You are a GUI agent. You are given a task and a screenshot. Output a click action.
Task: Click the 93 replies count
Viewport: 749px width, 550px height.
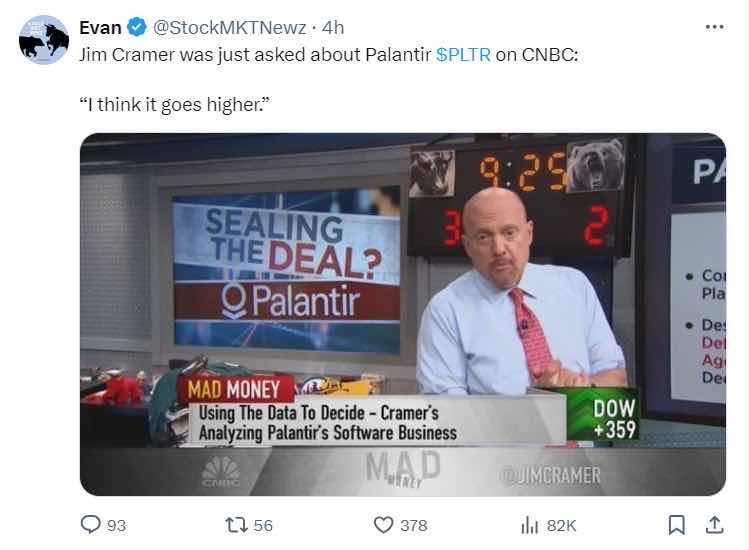pos(117,526)
